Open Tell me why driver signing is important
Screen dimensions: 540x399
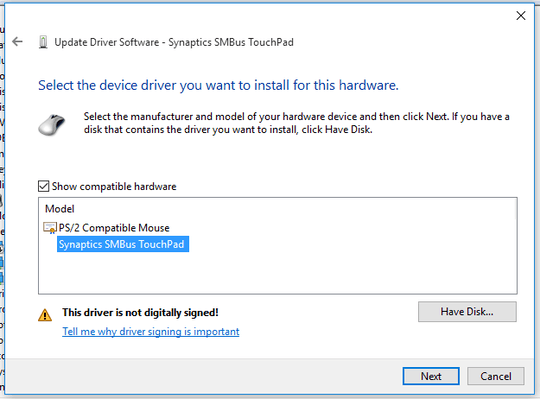(150, 332)
